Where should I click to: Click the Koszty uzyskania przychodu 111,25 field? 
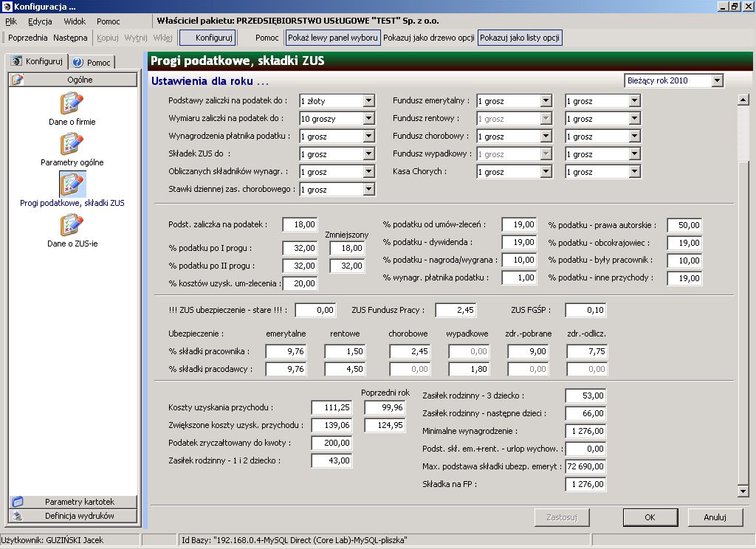(331, 407)
